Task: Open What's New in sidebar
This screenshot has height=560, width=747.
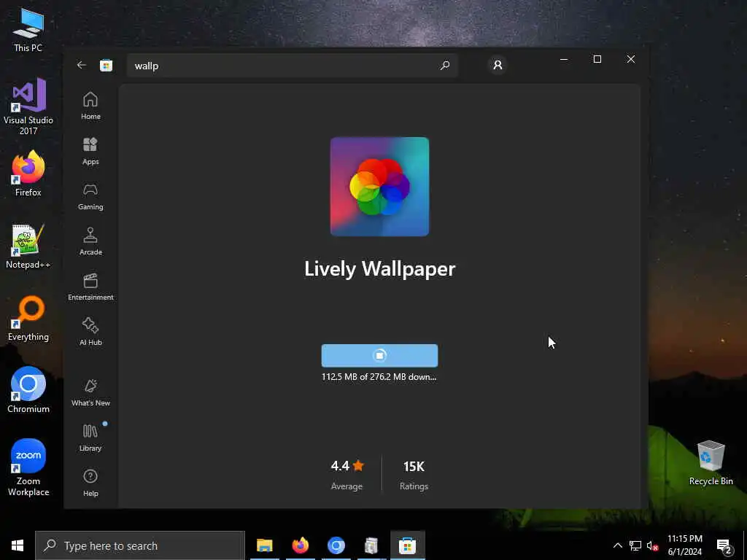Action: coord(90,392)
